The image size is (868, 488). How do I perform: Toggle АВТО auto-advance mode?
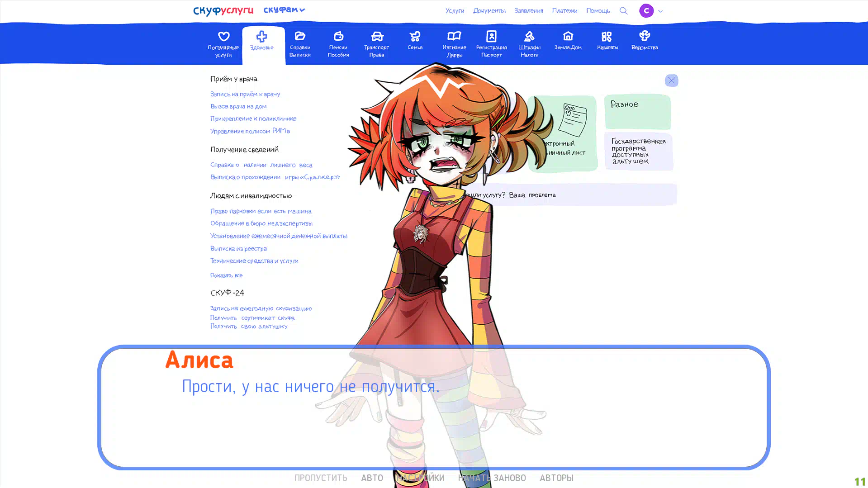pos(372,478)
